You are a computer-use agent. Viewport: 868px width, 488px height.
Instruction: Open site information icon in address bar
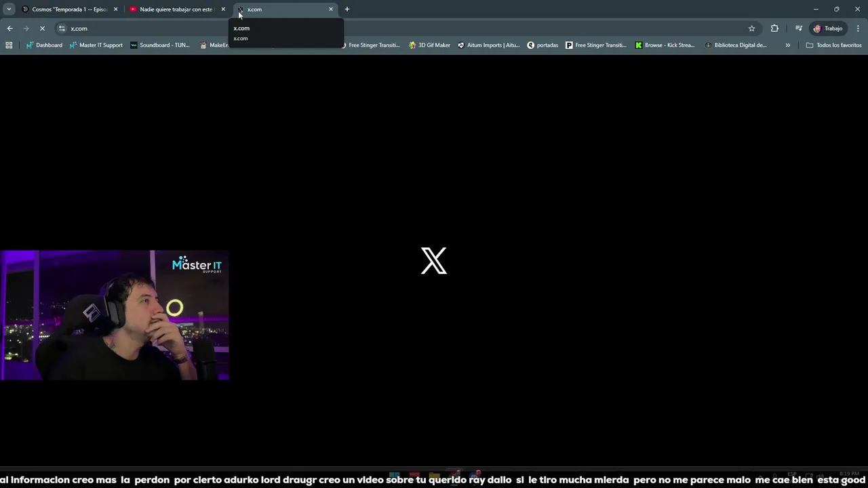(62, 28)
